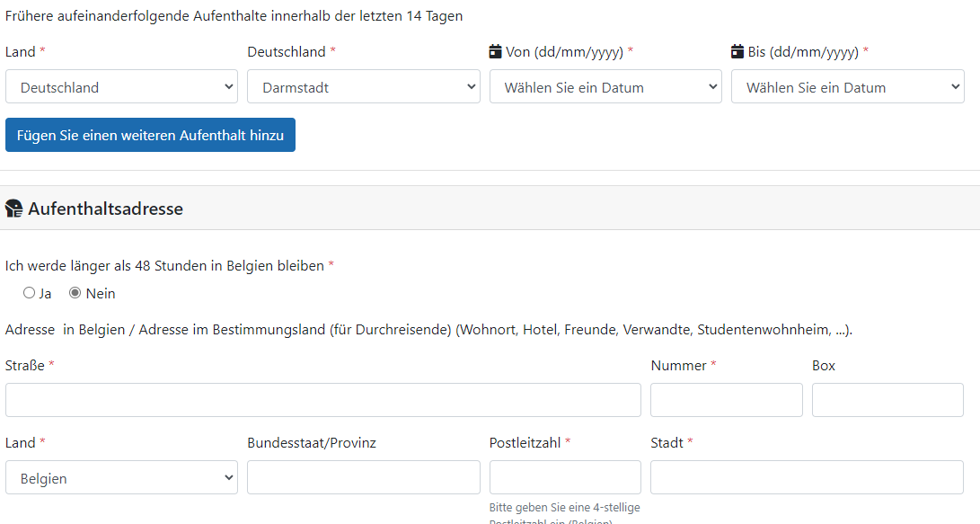Select the Nein radio button

tap(75, 293)
